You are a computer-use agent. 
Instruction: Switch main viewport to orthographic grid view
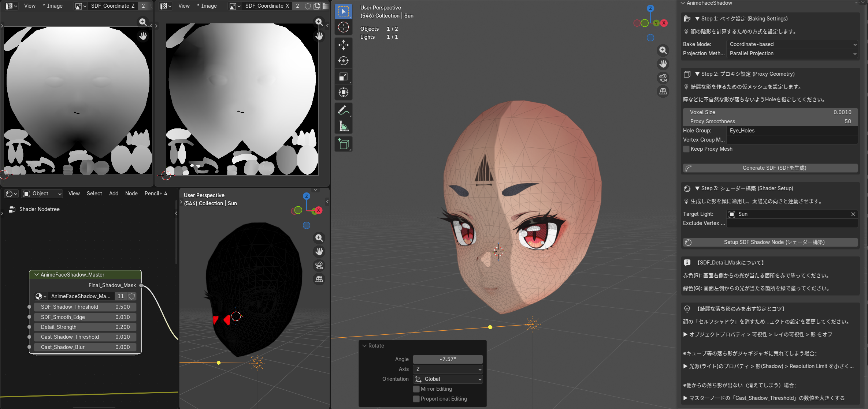click(663, 91)
